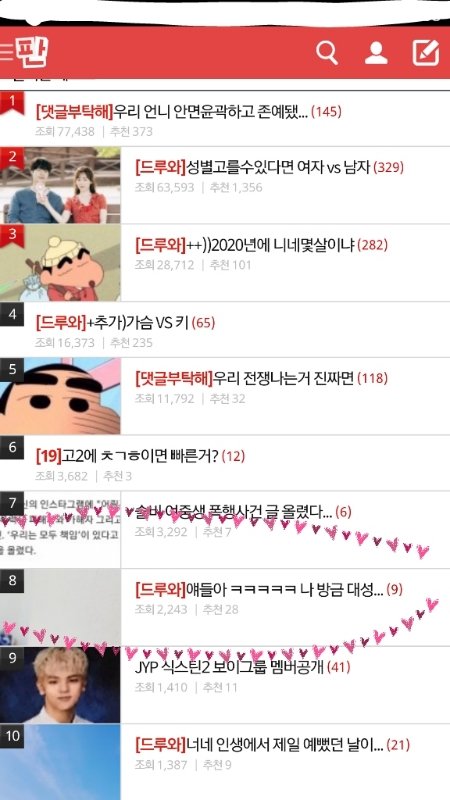Open the user profile icon
The height and width of the screenshot is (800, 450).
coord(376,53)
